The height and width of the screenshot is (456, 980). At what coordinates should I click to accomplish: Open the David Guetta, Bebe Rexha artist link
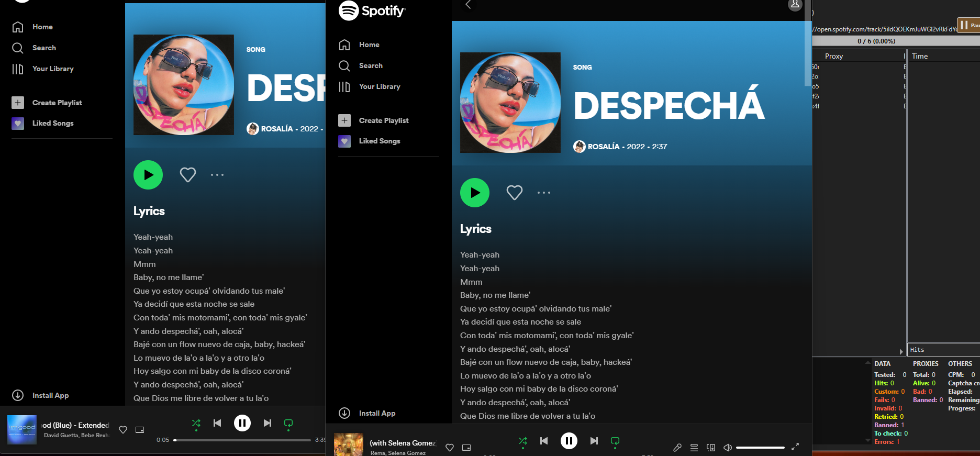pos(76,435)
